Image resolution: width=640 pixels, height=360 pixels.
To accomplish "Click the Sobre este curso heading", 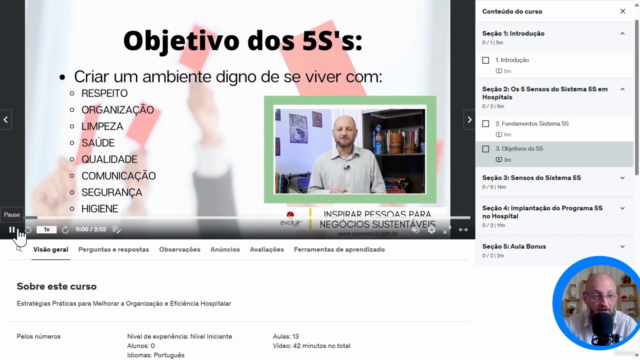I will [57, 287].
